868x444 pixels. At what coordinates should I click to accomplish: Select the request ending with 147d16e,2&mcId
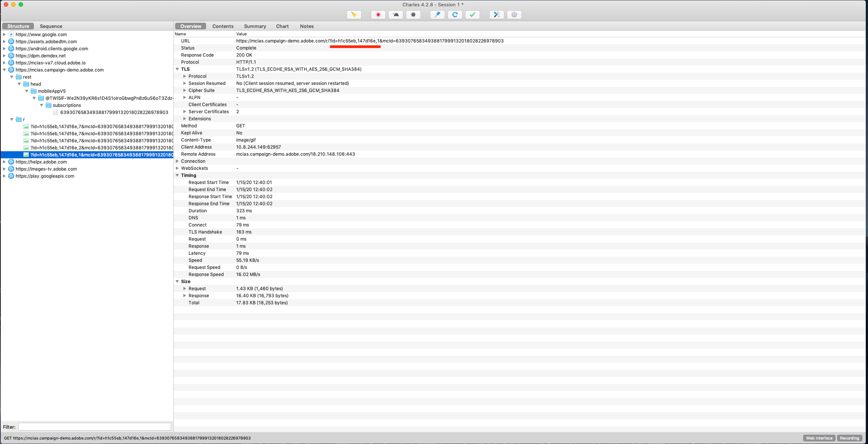(x=102, y=148)
